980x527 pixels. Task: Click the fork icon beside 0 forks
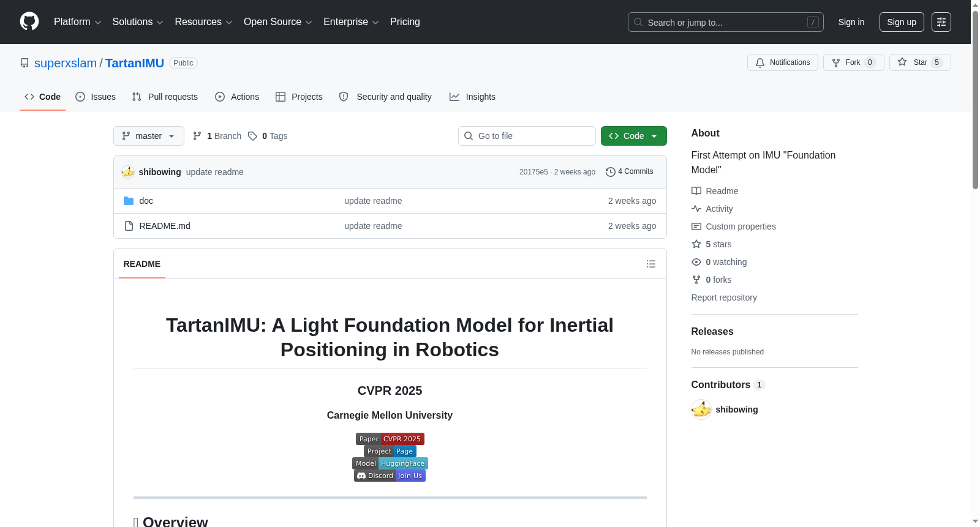click(x=696, y=280)
